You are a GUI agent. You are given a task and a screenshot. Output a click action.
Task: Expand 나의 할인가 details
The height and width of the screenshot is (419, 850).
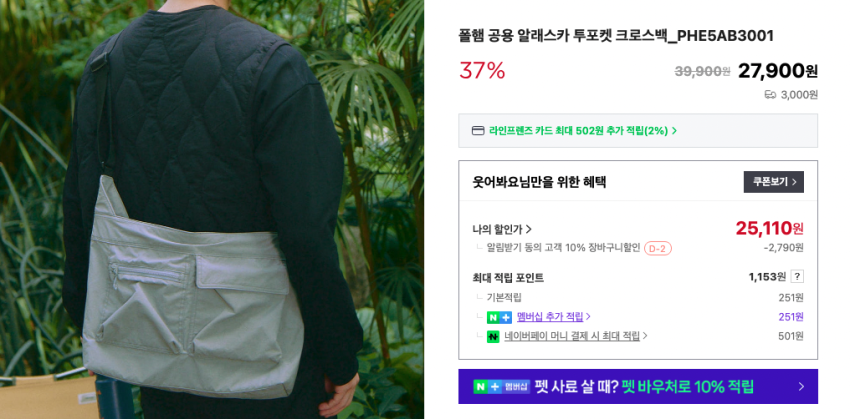501,229
